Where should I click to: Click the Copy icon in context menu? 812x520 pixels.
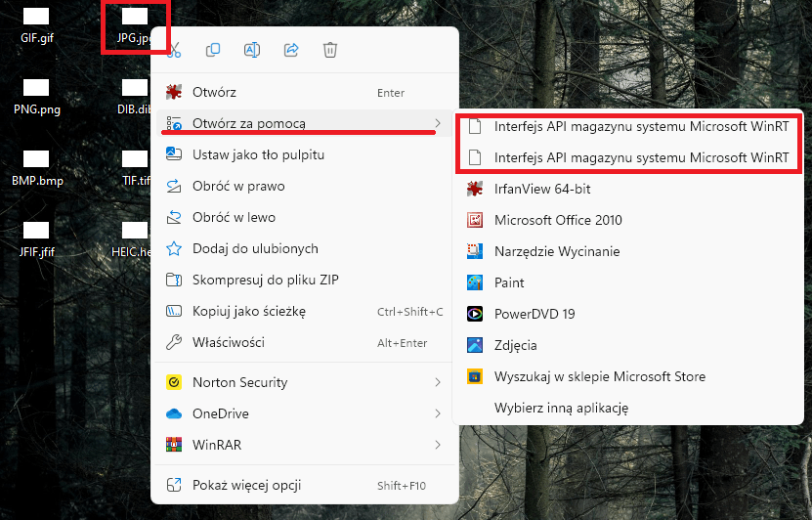(x=213, y=50)
